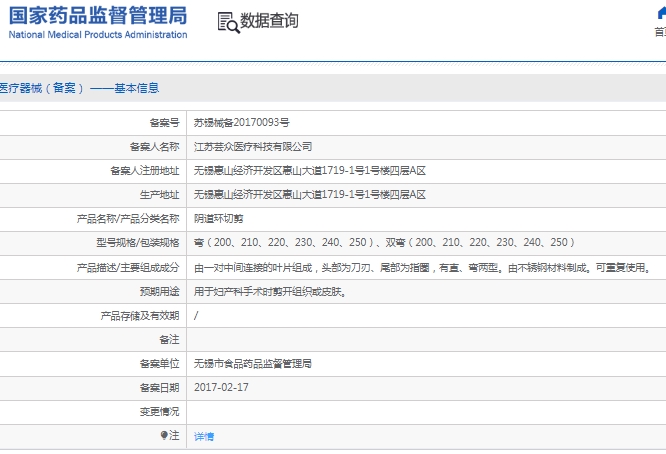Screen dimensions: 666x454
Task: Select company name 江苏芸众医疗科技有限公司
Action: click(253, 147)
